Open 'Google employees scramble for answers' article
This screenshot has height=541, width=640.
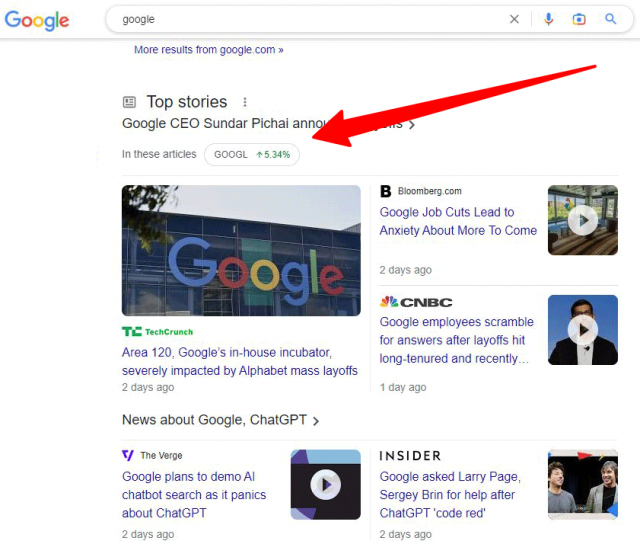tap(456, 340)
